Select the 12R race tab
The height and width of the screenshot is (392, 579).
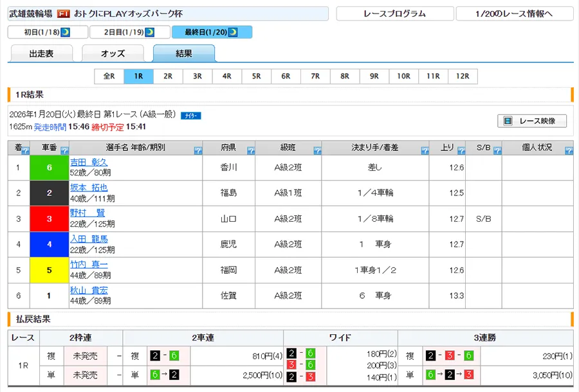pyautogui.click(x=463, y=76)
